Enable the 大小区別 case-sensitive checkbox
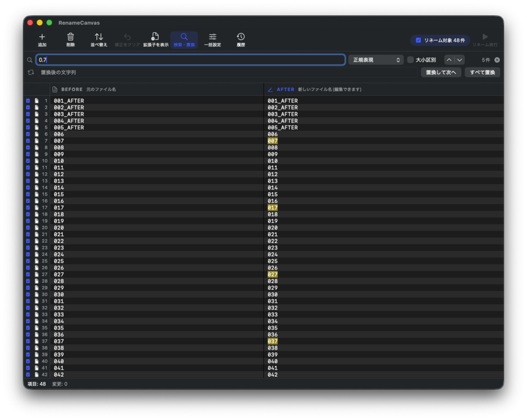 click(x=410, y=60)
